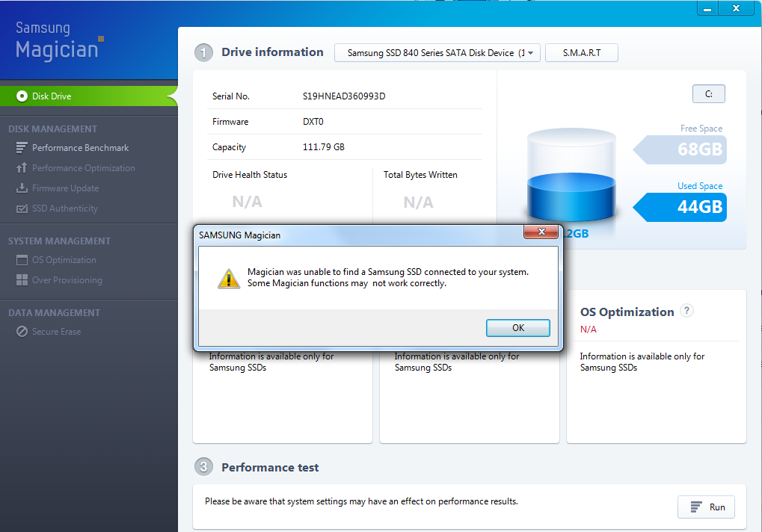This screenshot has width=762, height=532.
Task: Click the Secure Erase prohibition icon
Action: click(x=22, y=332)
